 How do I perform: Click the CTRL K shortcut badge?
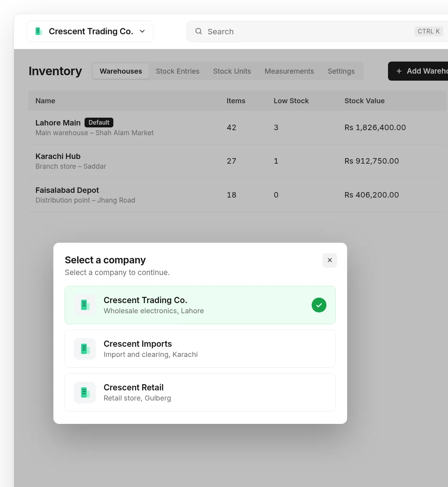429,31
